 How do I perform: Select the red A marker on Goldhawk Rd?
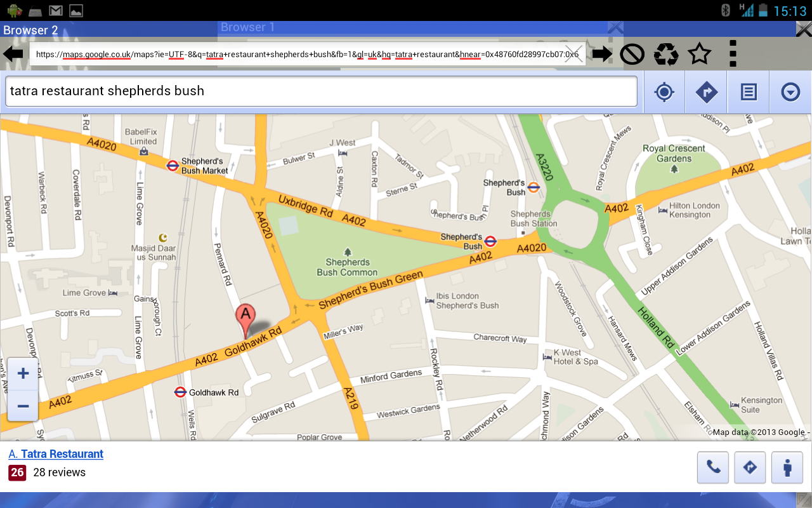coord(246,321)
